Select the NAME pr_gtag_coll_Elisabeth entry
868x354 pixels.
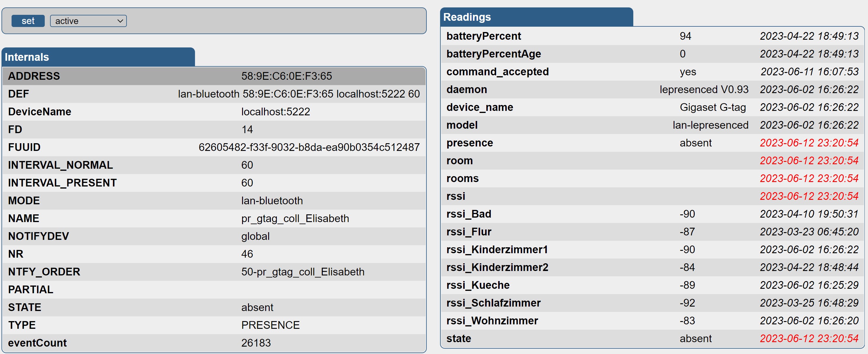(x=295, y=218)
